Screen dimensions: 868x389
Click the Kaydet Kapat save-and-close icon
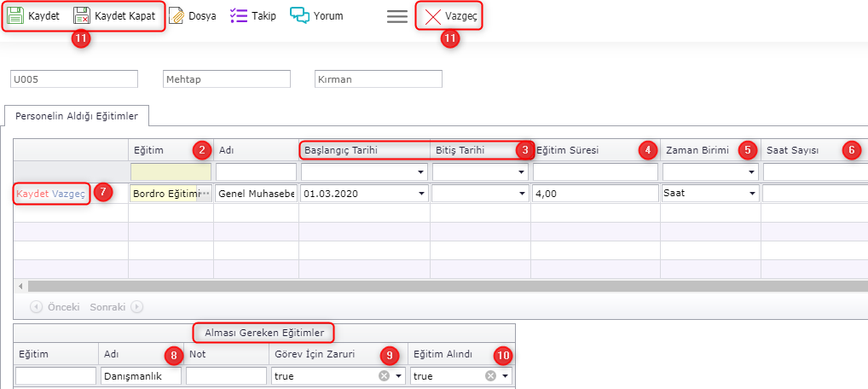(x=82, y=16)
